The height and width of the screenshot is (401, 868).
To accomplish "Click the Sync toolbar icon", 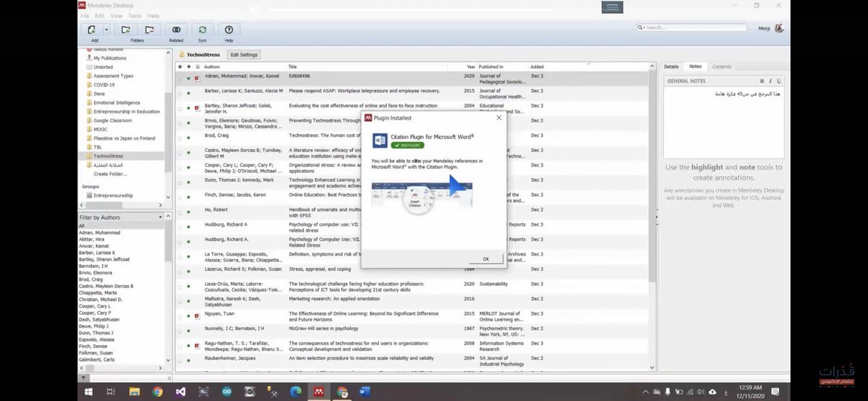I will (203, 30).
